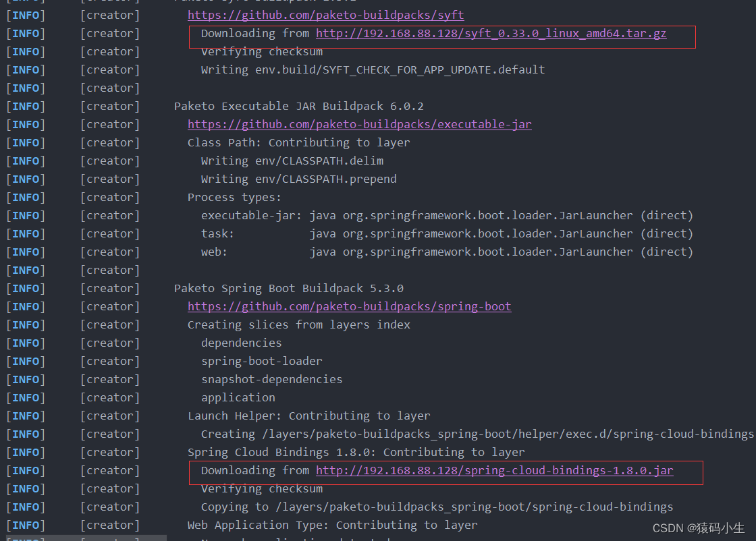Click the 'spring-boot-loader' slice entry
The image size is (756, 541).
coord(262,360)
